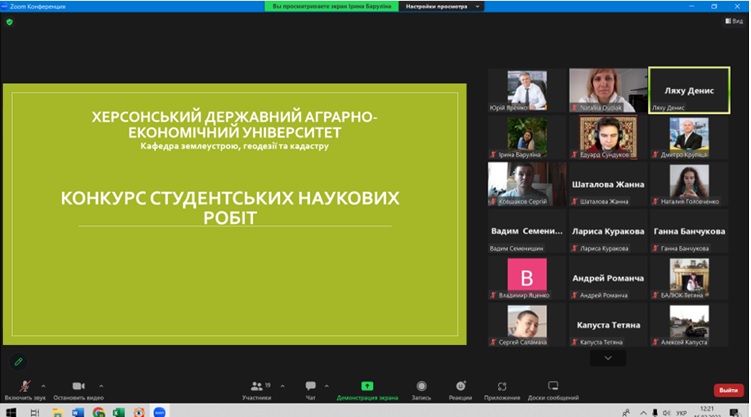
Task: Select Андрей Романча participant tile
Action: click(x=608, y=278)
